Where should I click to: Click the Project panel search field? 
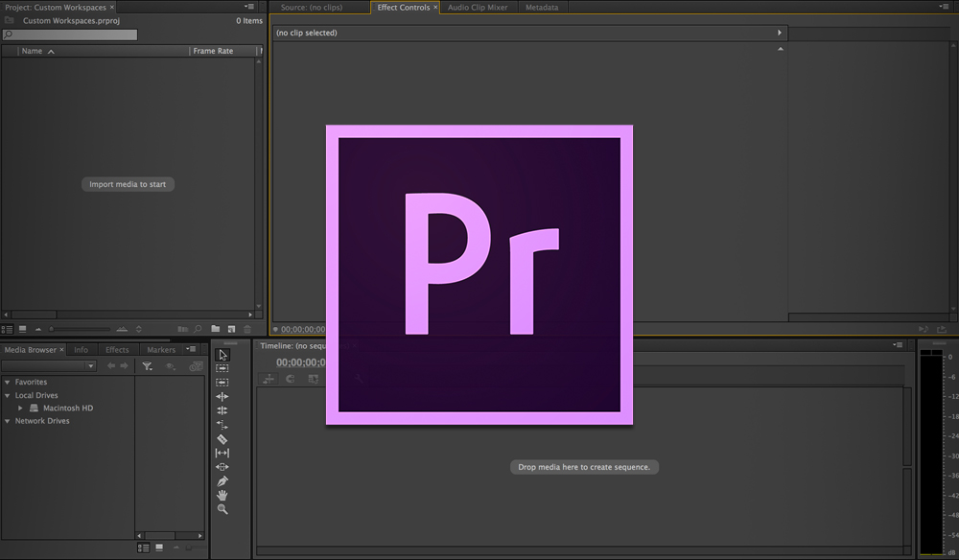[x=70, y=35]
